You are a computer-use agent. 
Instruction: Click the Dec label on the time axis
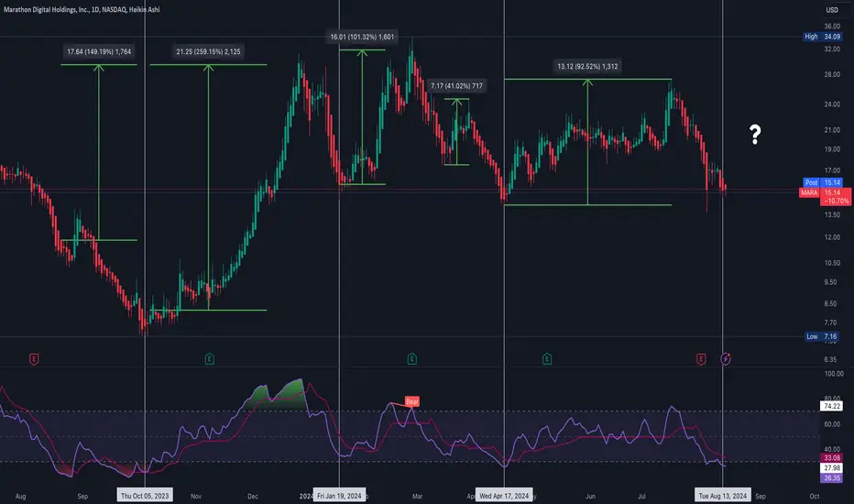pos(253,497)
